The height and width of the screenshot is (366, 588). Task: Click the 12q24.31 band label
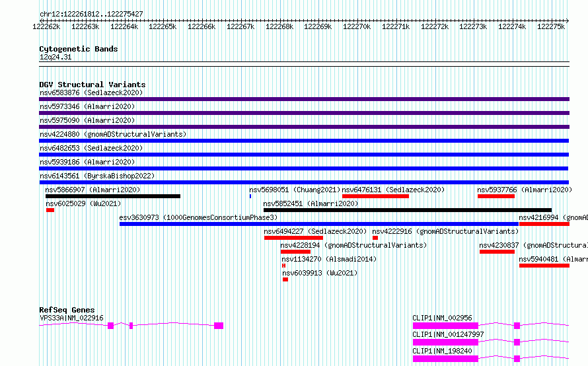click(x=55, y=57)
